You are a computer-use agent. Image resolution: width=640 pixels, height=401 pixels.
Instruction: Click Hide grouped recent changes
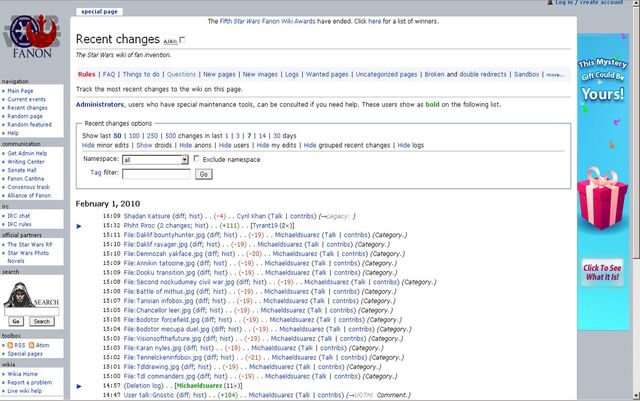click(x=310, y=145)
